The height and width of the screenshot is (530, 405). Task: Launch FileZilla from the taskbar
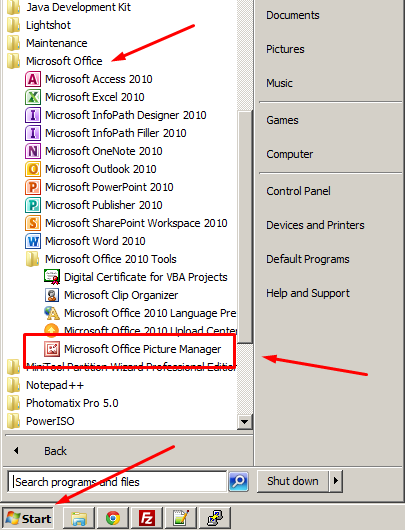pyautogui.click(x=147, y=518)
